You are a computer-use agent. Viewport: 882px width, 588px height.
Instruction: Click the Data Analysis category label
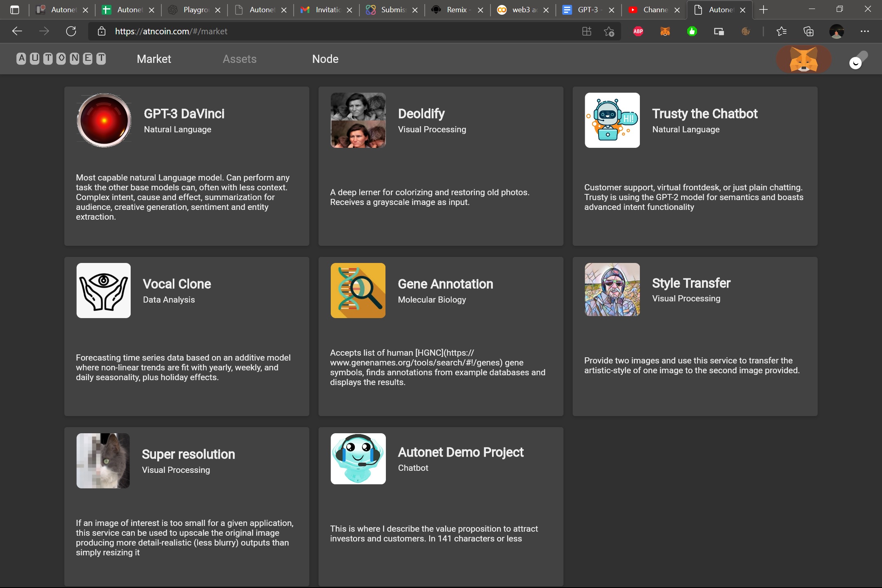(169, 300)
